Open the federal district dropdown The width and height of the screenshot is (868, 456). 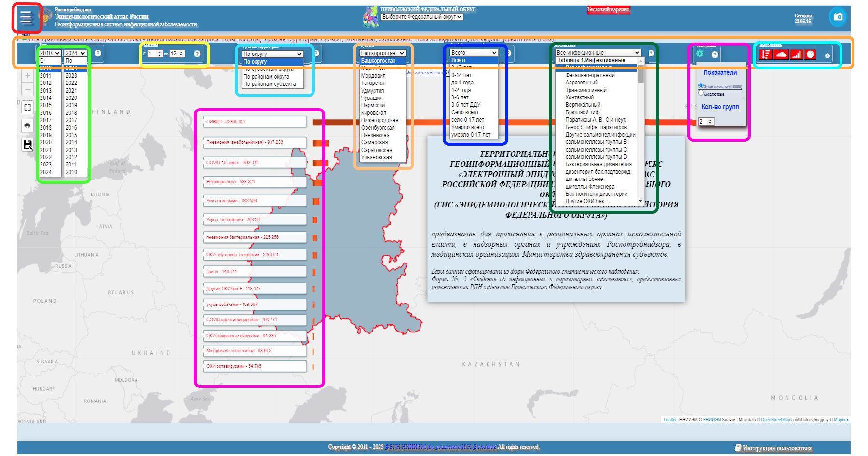(421, 17)
